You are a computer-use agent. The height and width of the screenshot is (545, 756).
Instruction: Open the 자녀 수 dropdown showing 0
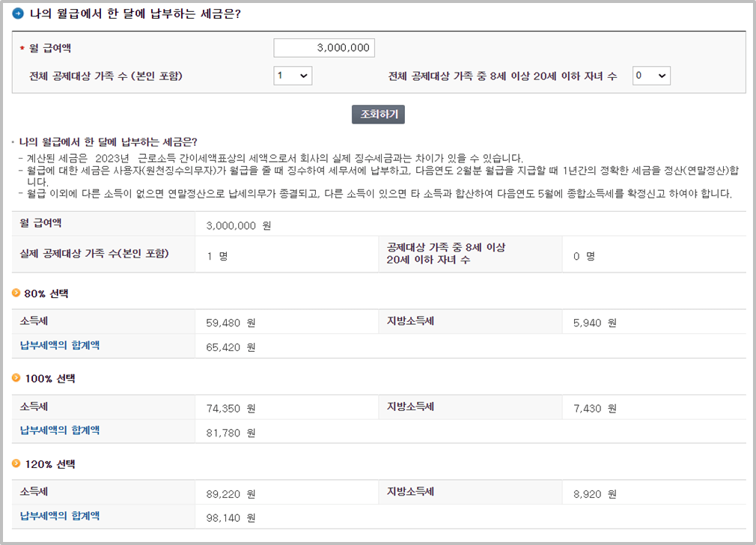pos(650,75)
